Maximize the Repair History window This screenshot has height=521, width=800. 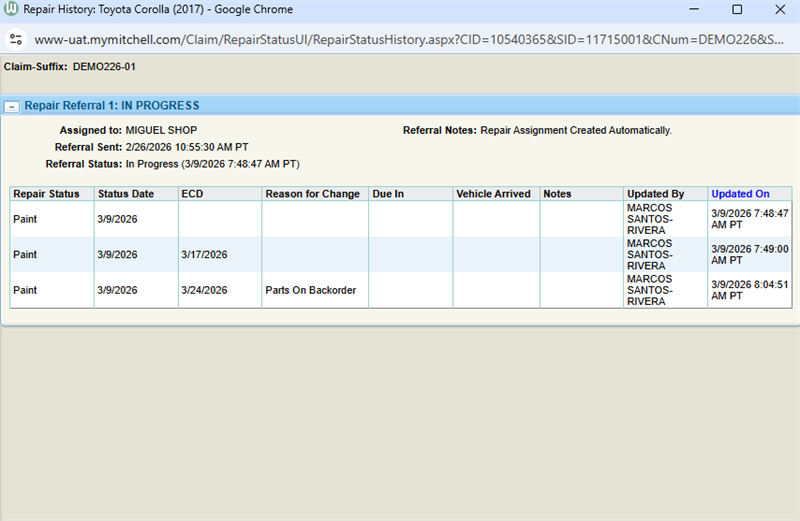(737, 9)
